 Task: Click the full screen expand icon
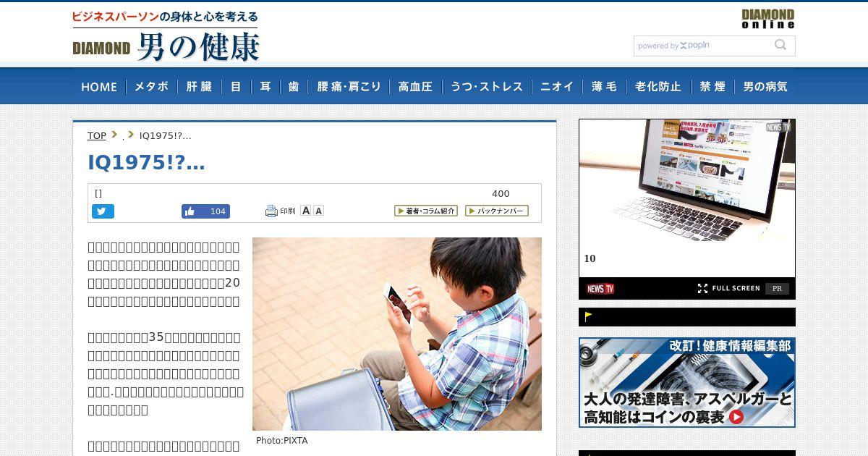tap(702, 288)
